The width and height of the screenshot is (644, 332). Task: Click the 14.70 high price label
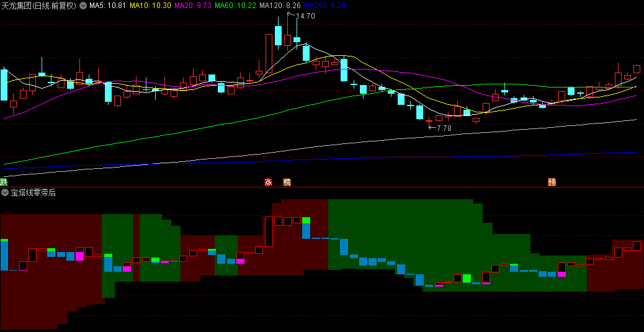pyautogui.click(x=305, y=16)
